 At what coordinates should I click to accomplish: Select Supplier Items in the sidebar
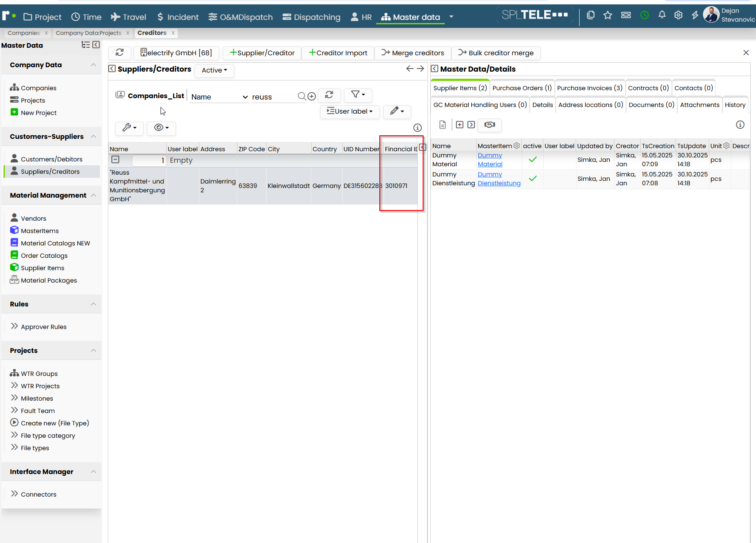pyautogui.click(x=42, y=268)
